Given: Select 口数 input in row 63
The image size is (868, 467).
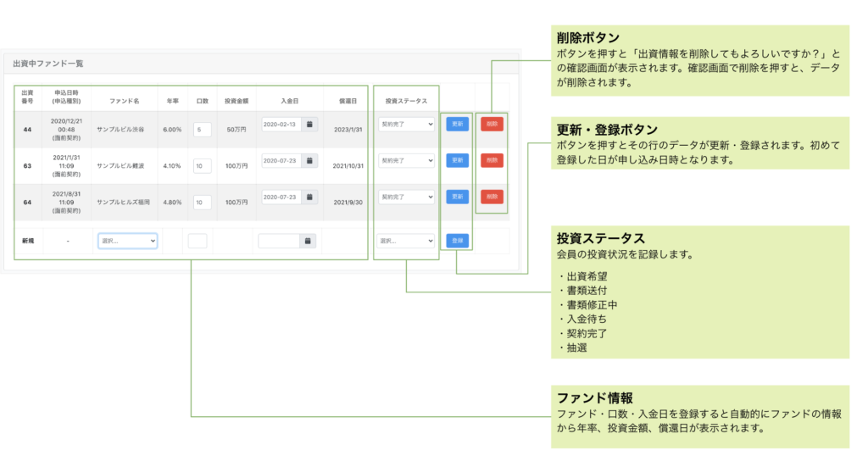Looking at the screenshot, I should click(202, 166).
